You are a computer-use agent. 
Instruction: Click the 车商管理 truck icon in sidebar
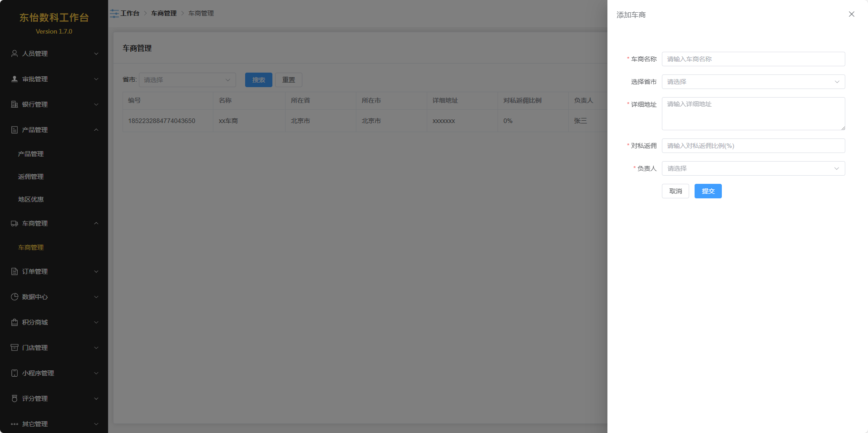(x=15, y=223)
